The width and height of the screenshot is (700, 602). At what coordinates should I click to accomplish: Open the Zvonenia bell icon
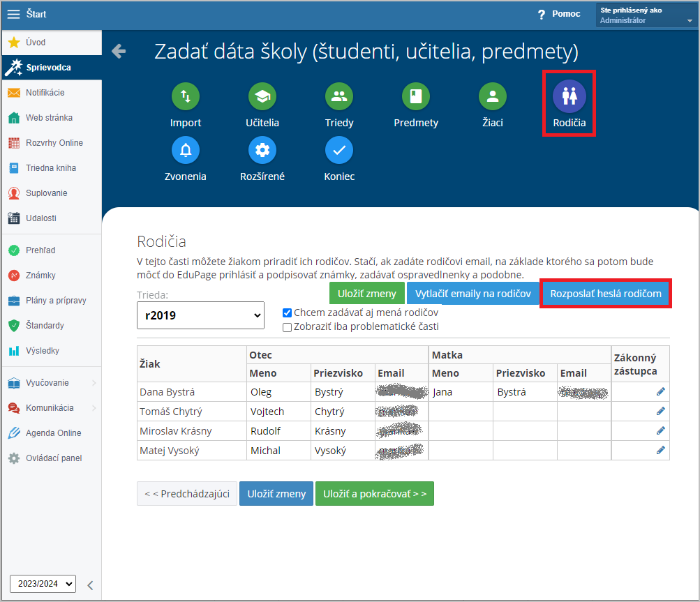[x=185, y=150]
